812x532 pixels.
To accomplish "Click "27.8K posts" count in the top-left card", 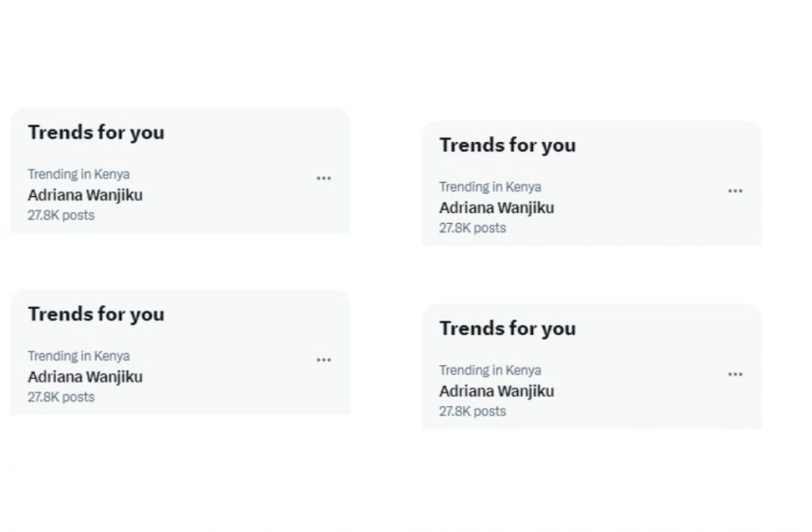I will pos(61,216).
